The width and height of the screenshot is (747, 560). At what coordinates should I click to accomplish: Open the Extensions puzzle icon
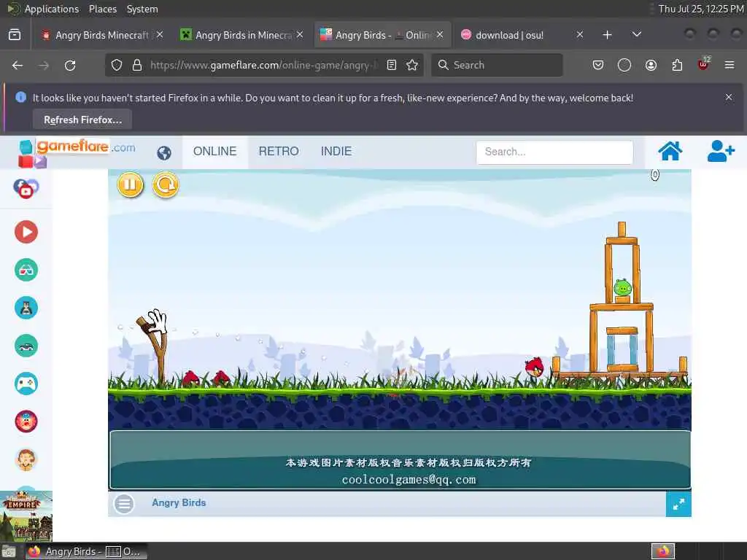point(677,65)
